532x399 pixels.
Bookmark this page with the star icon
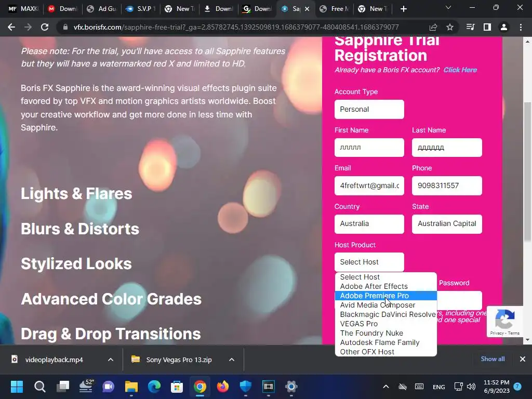click(x=450, y=27)
